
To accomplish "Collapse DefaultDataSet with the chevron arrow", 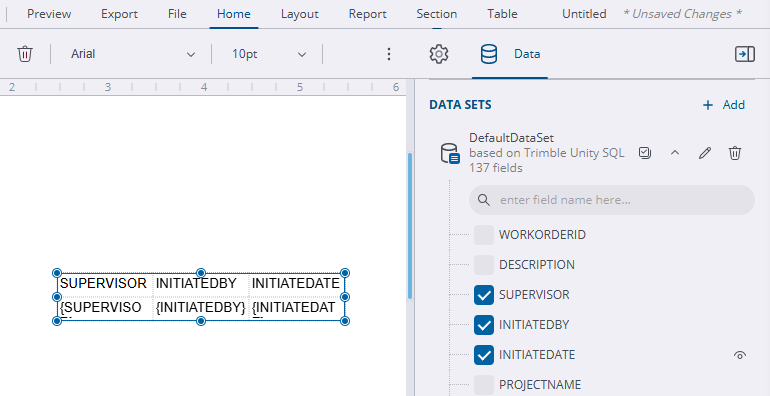I will (x=675, y=153).
